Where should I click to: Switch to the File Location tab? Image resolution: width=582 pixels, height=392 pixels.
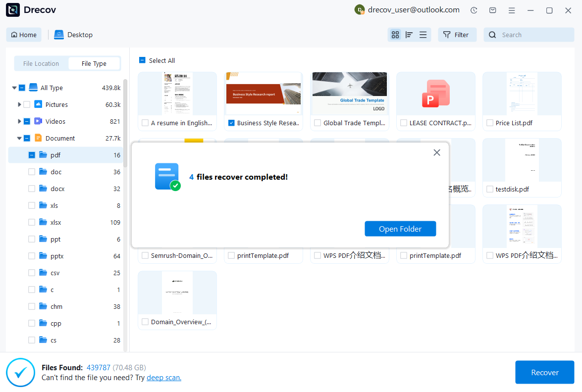click(x=41, y=63)
